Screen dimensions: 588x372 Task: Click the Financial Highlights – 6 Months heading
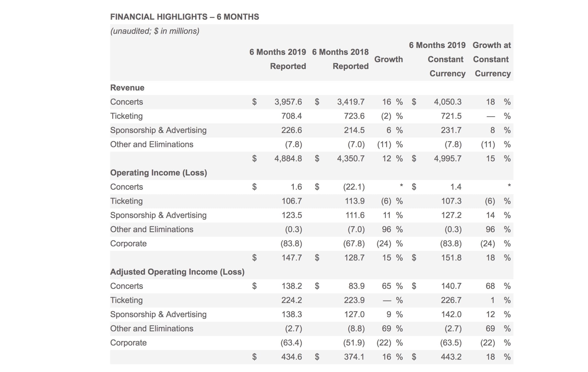(x=184, y=17)
